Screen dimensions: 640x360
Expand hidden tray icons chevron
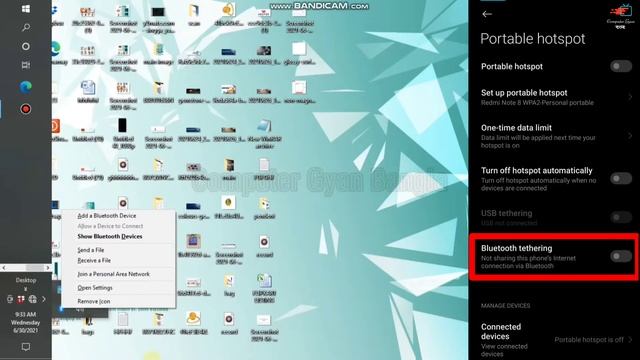(44, 299)
